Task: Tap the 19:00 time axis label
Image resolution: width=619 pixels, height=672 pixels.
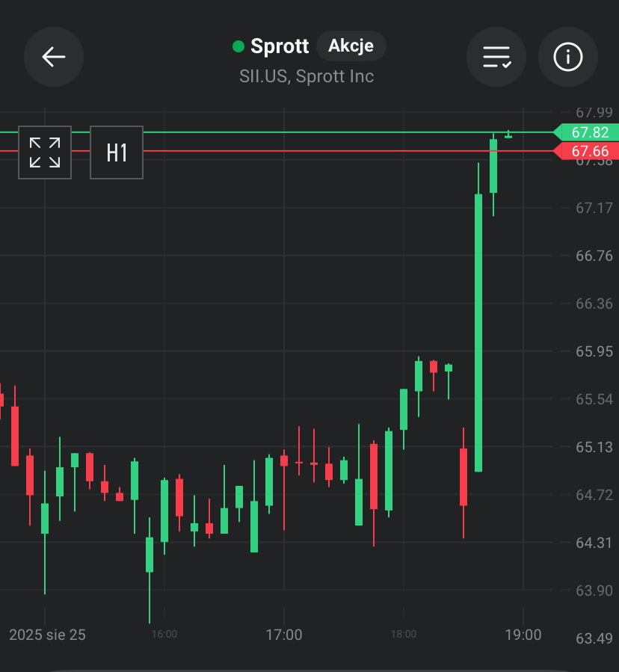Action: (523, 635)
